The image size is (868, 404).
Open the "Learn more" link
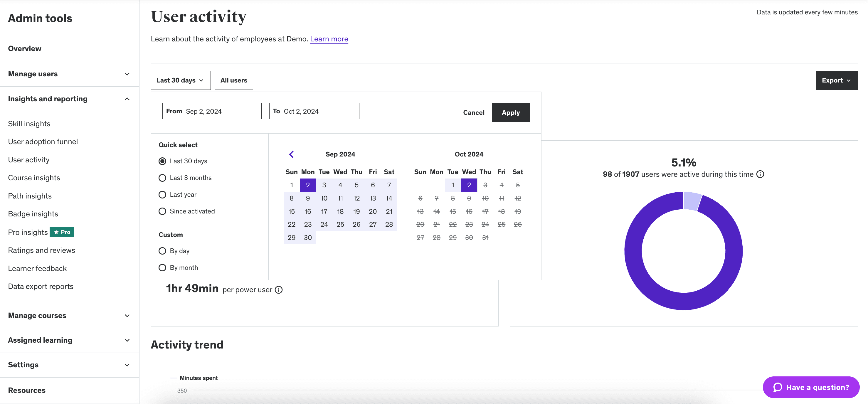pos(329,39)
